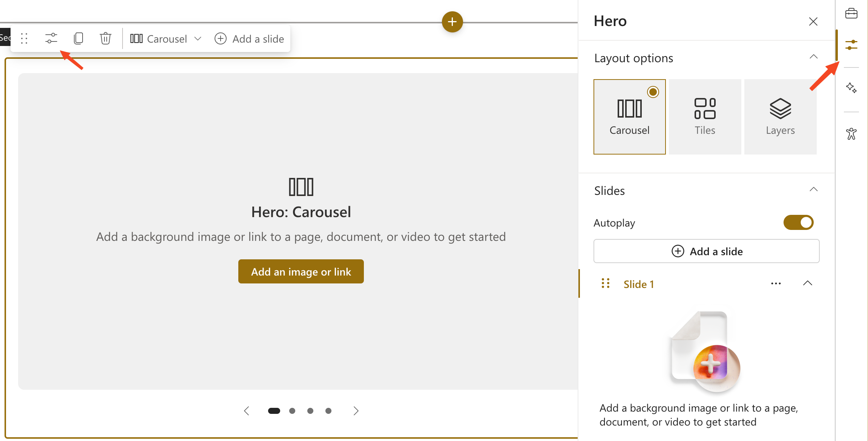This screenshot has height=441, width=868.
Task: Collapse the Slides section
Action: pos(813,190)
